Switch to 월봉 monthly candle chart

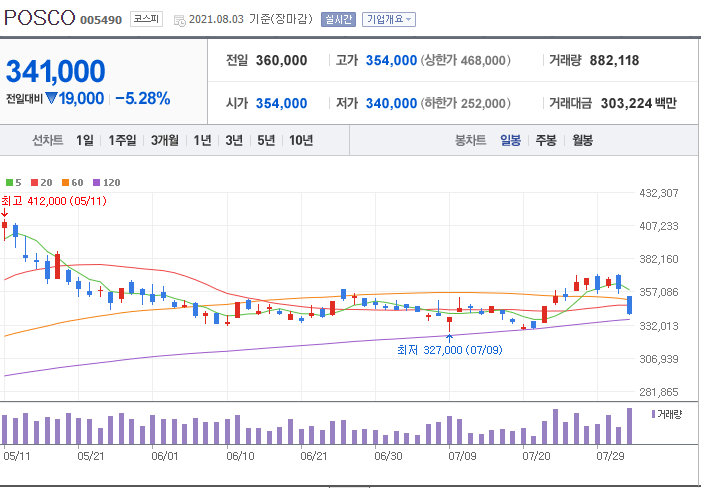pos(583,140)
